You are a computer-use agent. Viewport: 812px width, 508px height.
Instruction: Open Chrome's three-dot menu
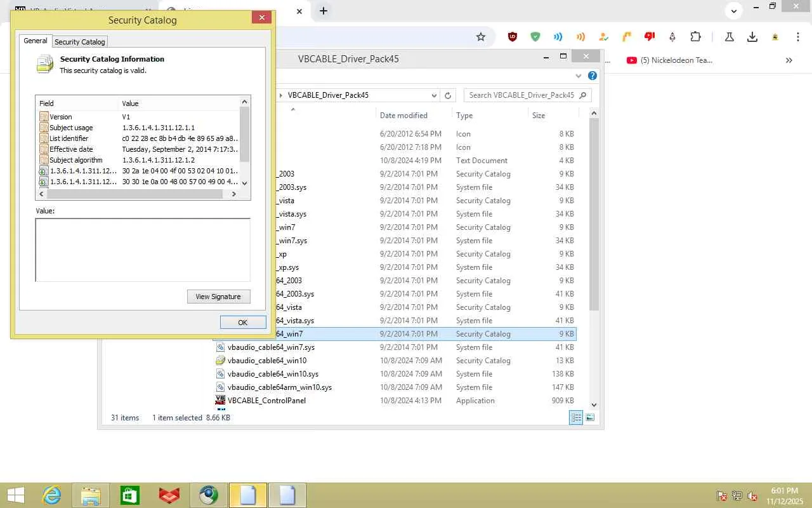click(798, 37)
